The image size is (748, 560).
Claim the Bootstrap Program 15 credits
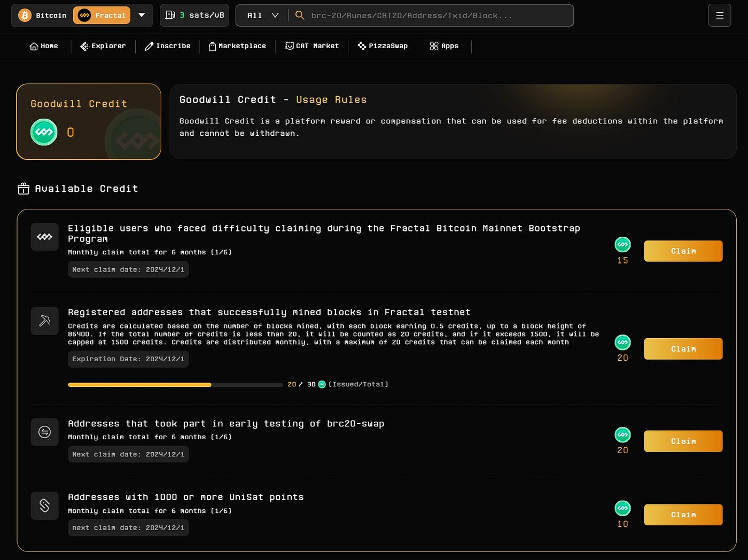click(x=683, y=251)
